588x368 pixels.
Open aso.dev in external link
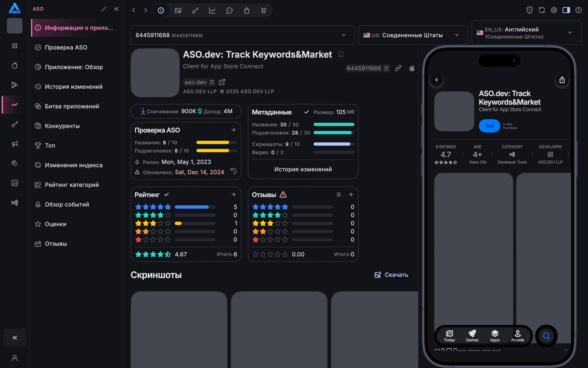(222, 82)
